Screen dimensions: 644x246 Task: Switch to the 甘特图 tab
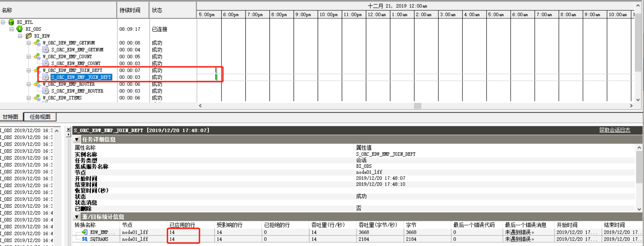click(11, 117)
